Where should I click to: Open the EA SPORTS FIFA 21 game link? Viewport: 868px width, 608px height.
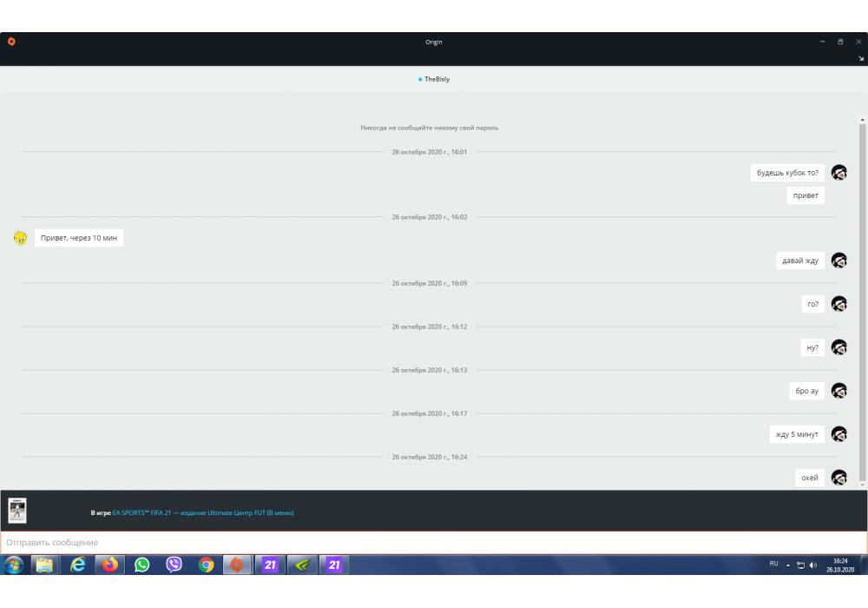202,513
